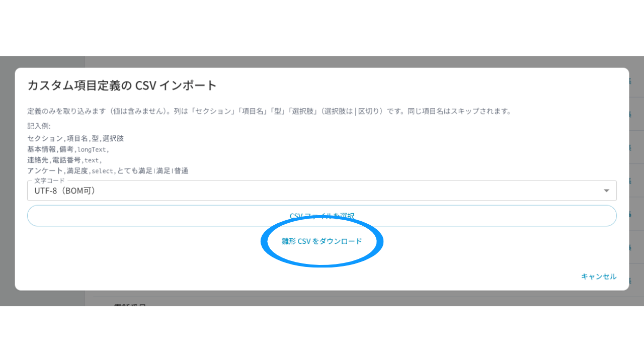
Task: Click the row icon right of CSV ファイルを選択 button
Action: pyautogui.click(x=629, y=214)
